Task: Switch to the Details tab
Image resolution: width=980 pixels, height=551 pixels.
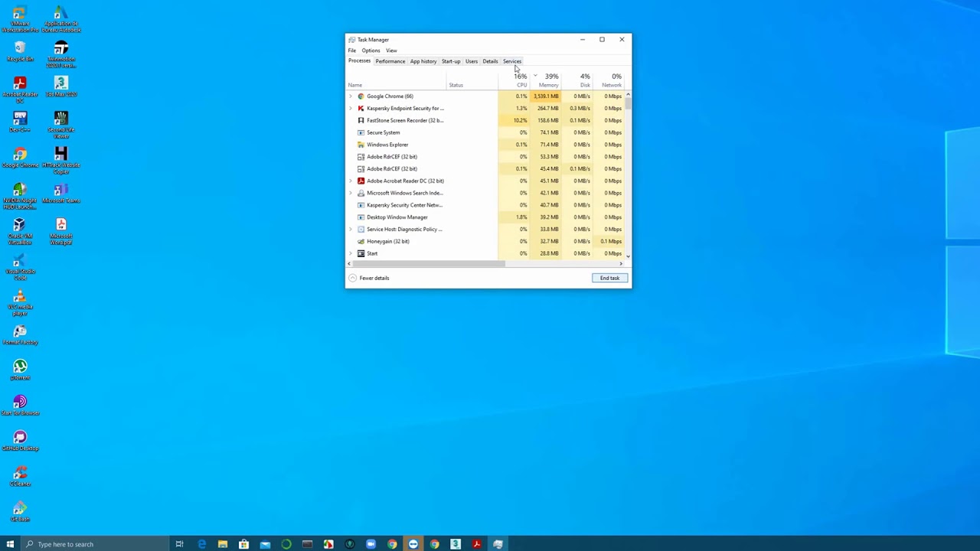Action: 490,61
